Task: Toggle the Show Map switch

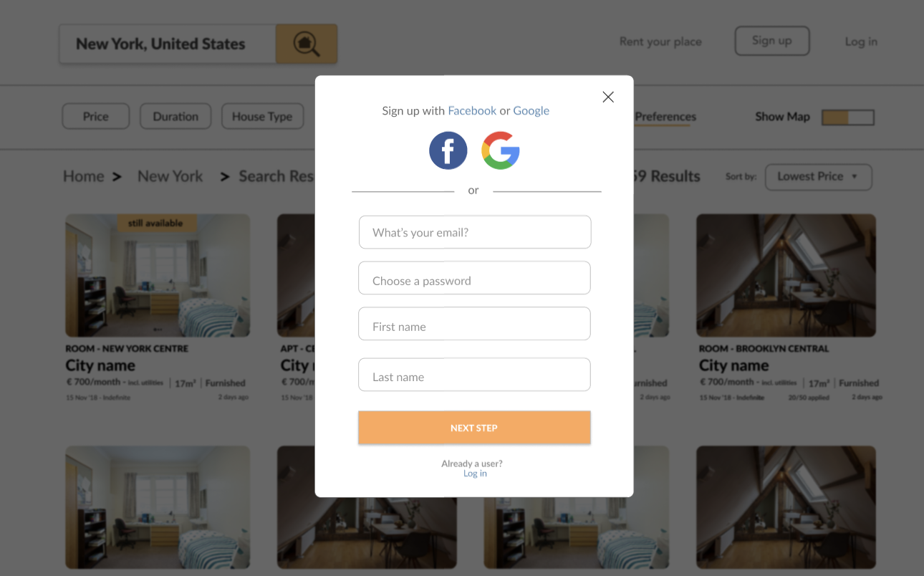Action: pos(848,117)
